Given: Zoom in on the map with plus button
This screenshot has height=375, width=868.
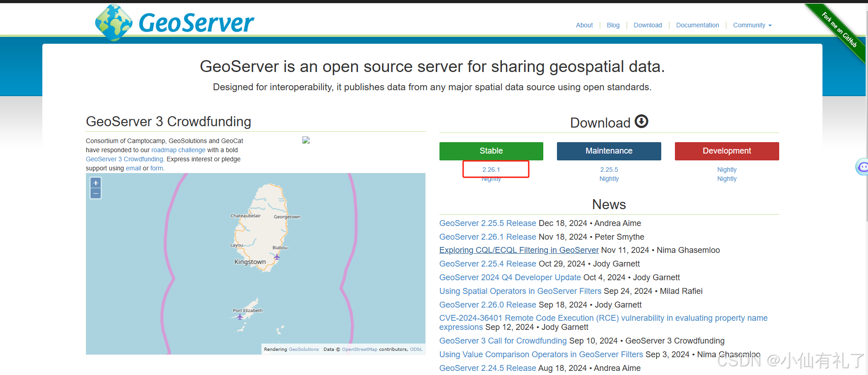Looking at the screenshot, I should tap(96, 183).
